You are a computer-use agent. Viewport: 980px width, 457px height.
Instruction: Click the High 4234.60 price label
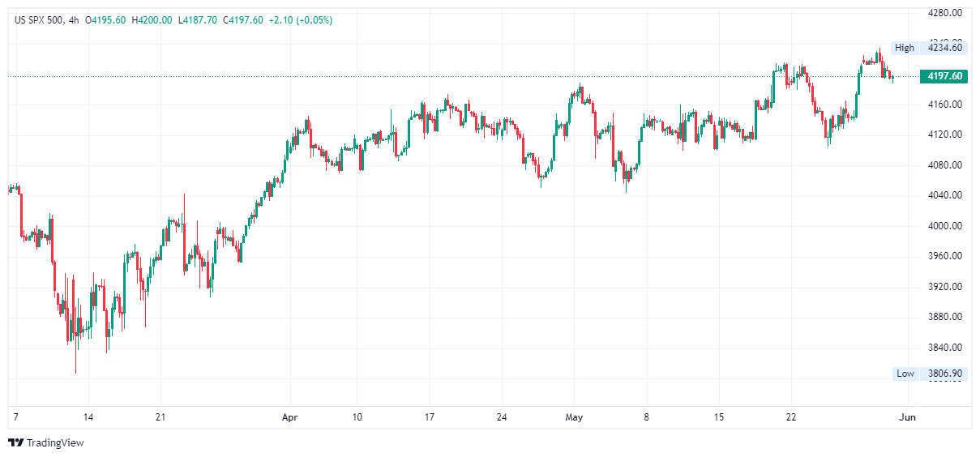[944, 48]
